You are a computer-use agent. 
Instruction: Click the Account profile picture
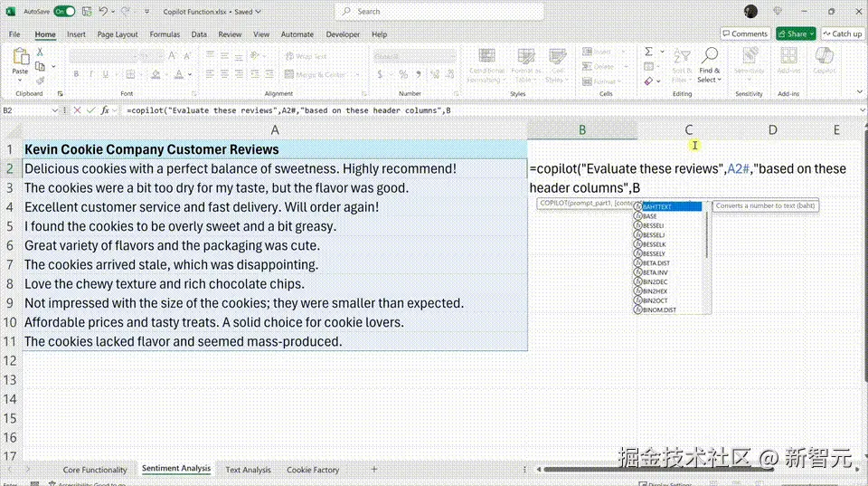750,11
